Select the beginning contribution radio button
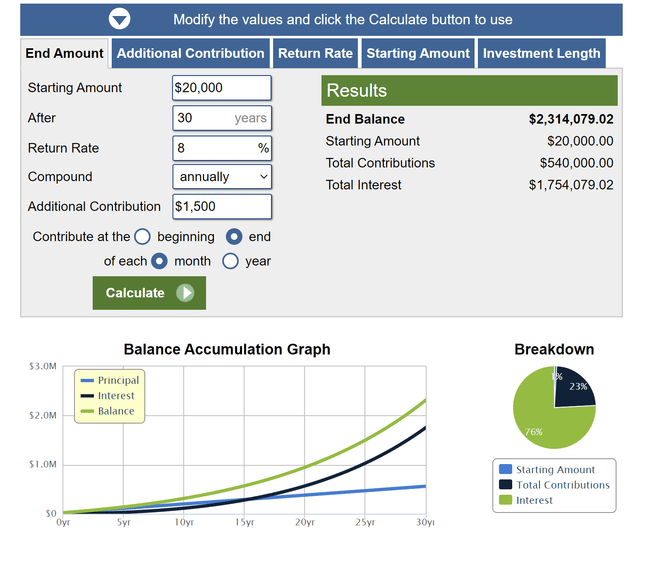 (x=142, y=237)
